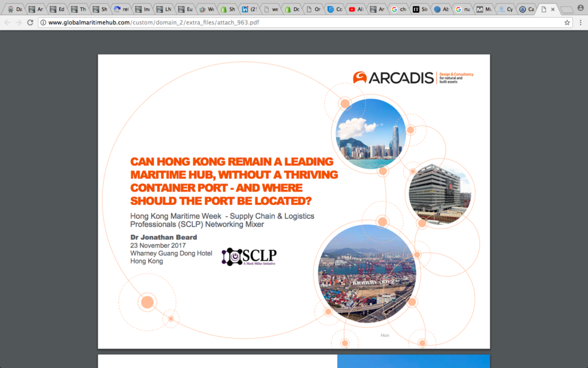
Task: Select the Shopify bag icon tab
Action: [224, 9]
